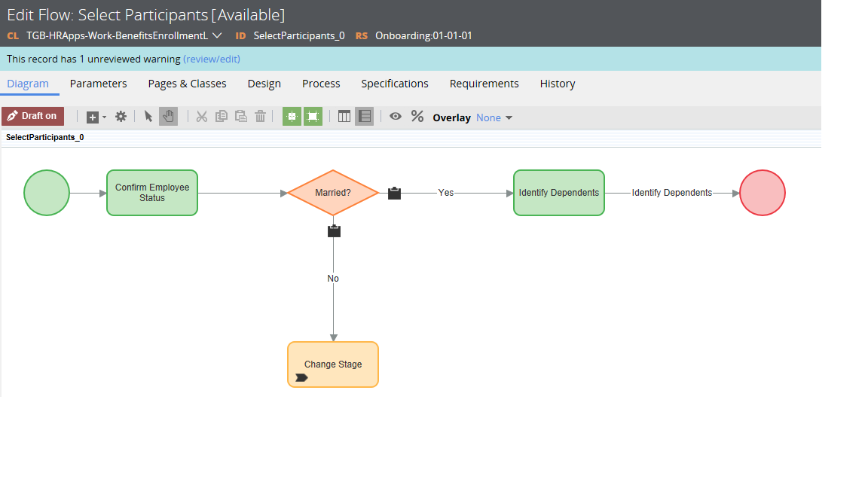Click clipboard icon on No connector

click(334, 230)
